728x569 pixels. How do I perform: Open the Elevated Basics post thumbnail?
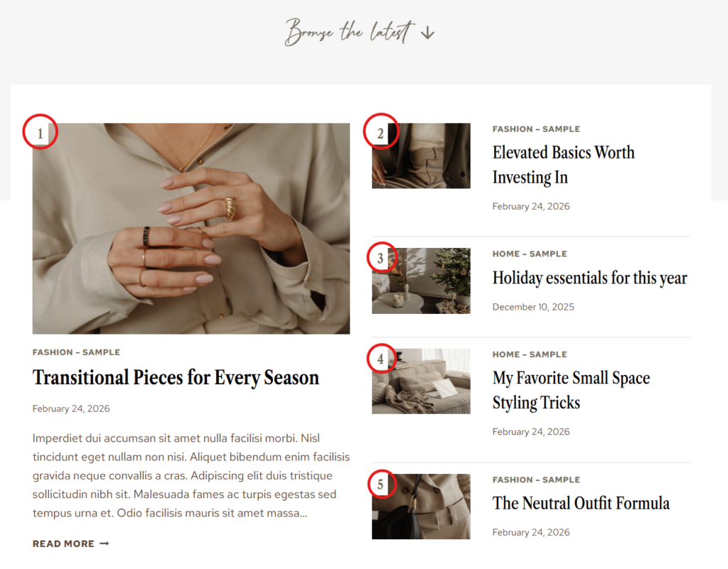tap(421, 156)
